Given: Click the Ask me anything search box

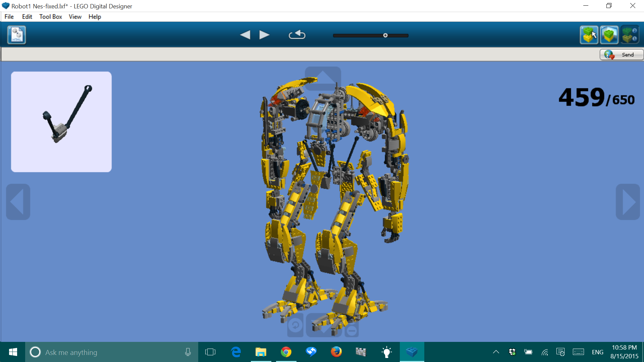Looking at the screenshot, I should tap(101, 352).
